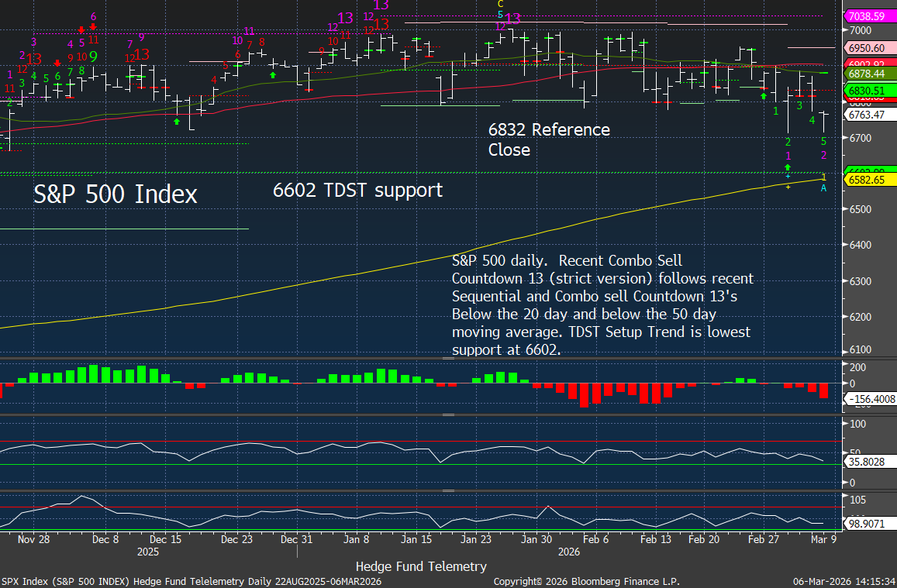This screenshot has height=588, width=897.
Task: Click the -156.4008 histogram value tag
Action: point(871,399)
